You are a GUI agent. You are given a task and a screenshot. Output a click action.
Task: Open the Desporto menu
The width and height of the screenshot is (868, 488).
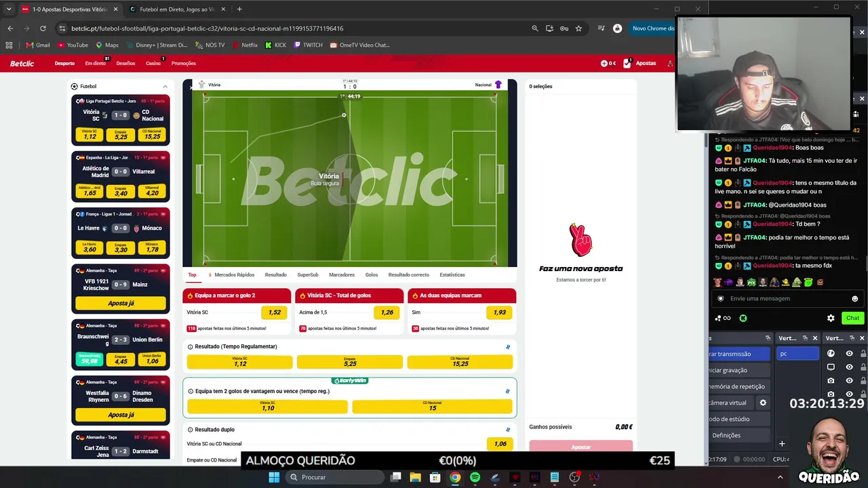[64, 63]
